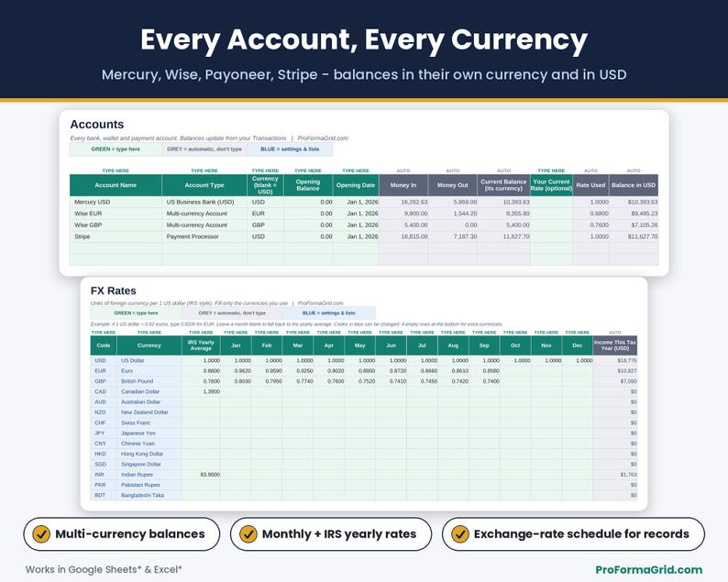The width and height of the screenshot is (728, 582).
Task: Click the "Swiss Franc" currency cell
Action: [149, 423]
